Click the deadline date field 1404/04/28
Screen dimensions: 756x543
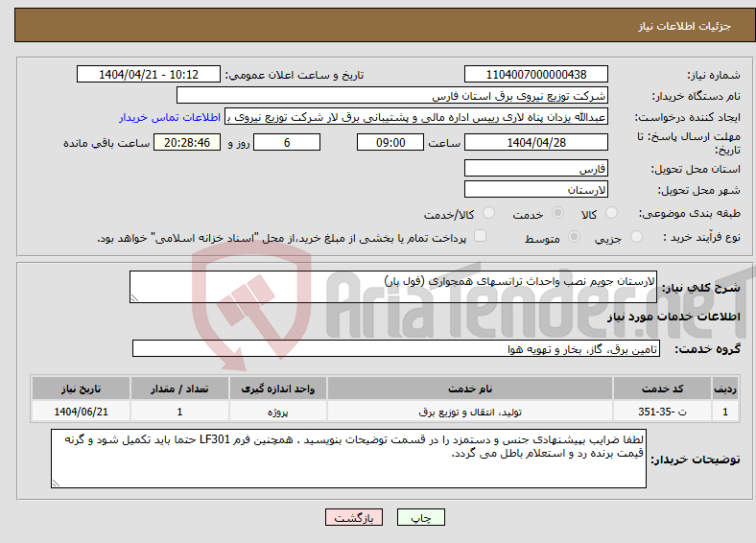(536, 142)
